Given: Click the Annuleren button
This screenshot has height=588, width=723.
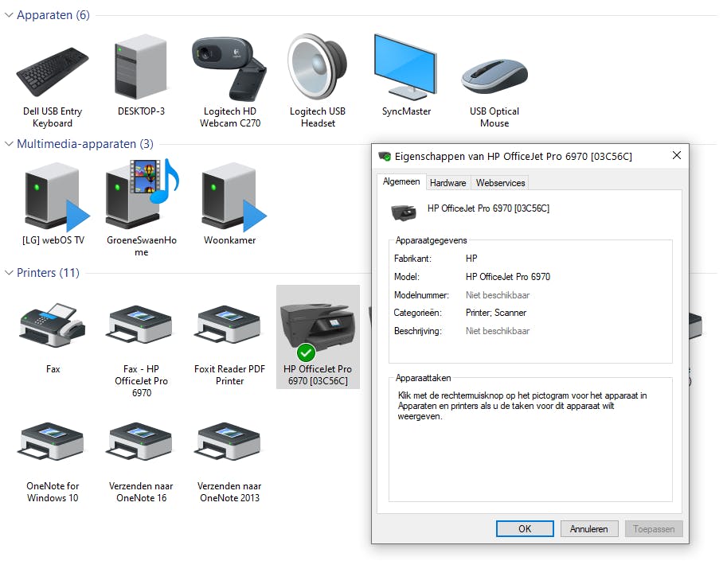Looking at the screenshot, I should coord(588,528).
